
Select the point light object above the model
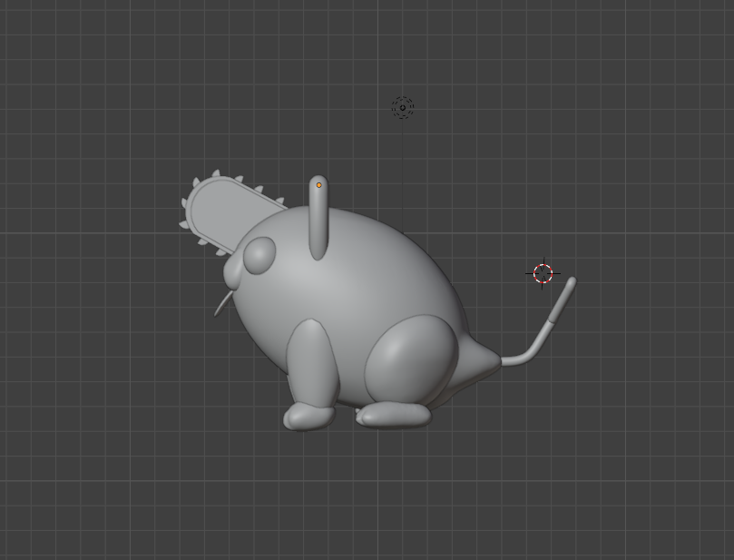(x=403, y=108)
